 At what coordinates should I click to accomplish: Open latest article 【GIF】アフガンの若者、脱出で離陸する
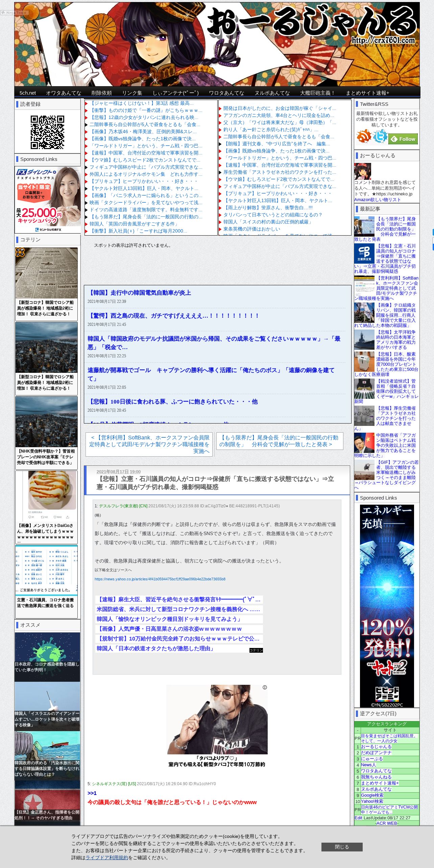(x=386, y=475)
